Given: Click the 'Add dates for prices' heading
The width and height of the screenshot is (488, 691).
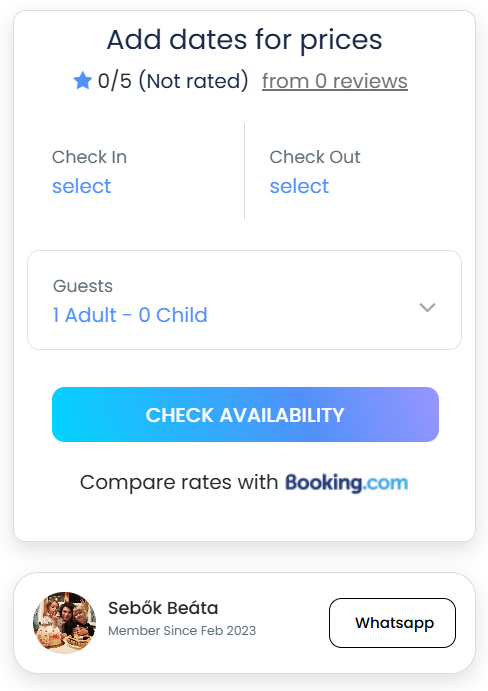Looking at the screenshot, I should (244, 40).
